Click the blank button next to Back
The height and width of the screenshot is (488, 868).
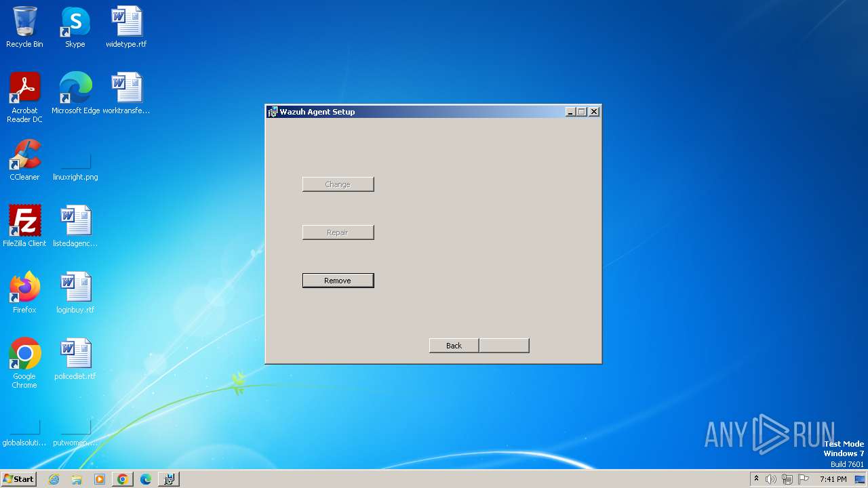click(504, 346)
